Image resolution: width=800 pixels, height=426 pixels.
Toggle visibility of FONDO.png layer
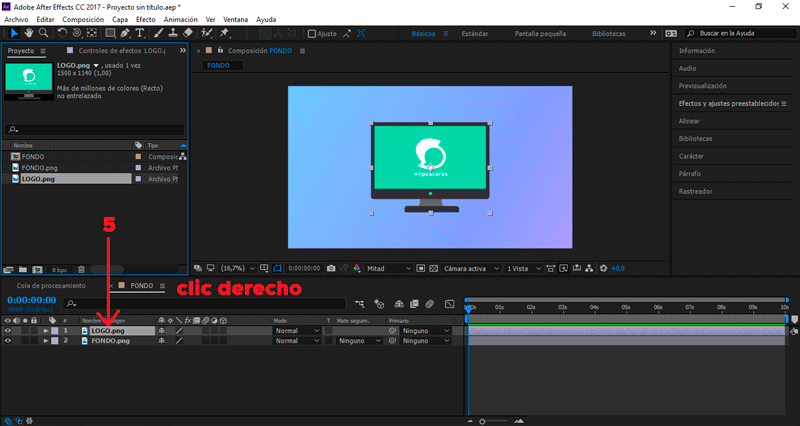7,341
